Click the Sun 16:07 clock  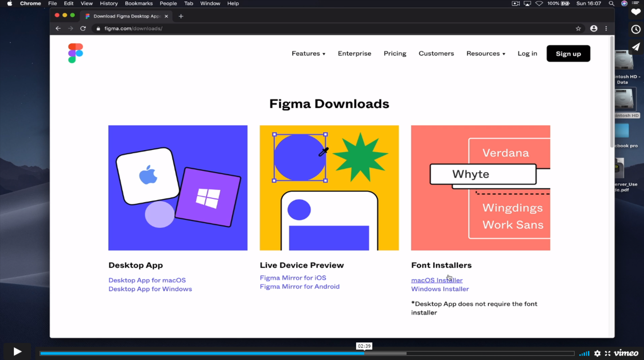[x=588, y=3]
